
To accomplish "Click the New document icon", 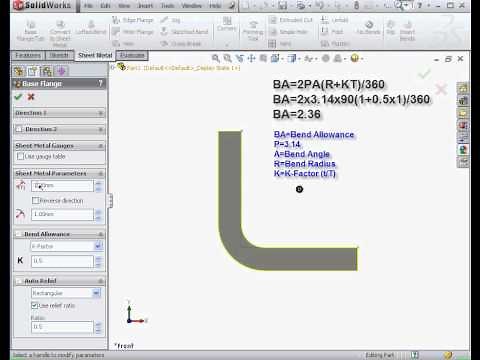I will coord(245,6).
